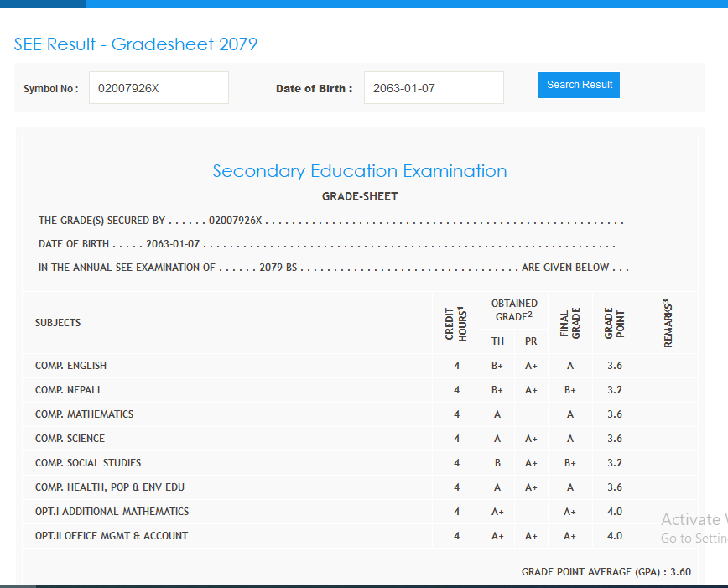This screenshot has width=728, height=588.
Task: Select the COMP. SCIENCE subject name
Action: click(x=70, y=439)
